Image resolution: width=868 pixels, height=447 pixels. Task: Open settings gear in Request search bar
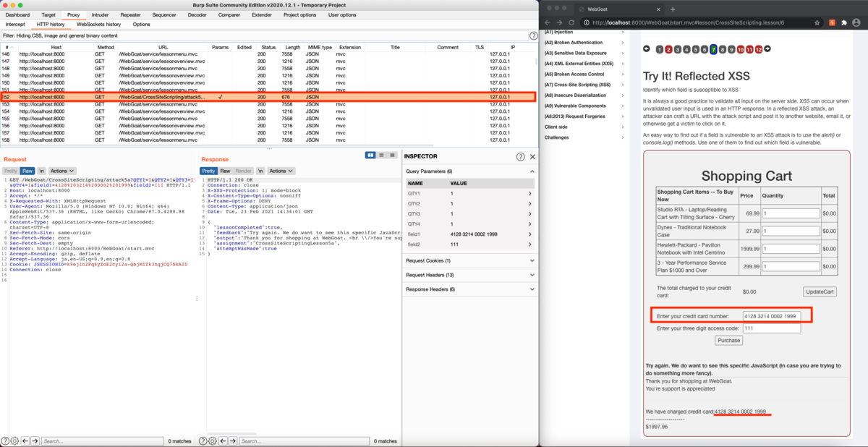pos(14,440)
